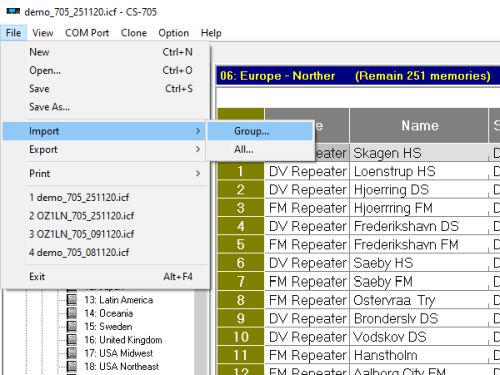Click the 06: Europe - Norther group title
The image size is (500, 375).
tap(277, 76)
